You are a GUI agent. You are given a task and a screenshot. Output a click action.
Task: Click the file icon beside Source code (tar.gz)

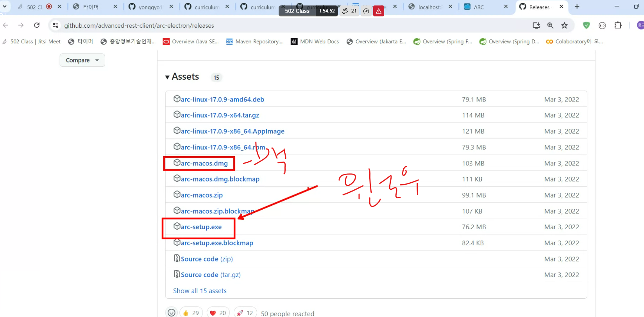177,274
